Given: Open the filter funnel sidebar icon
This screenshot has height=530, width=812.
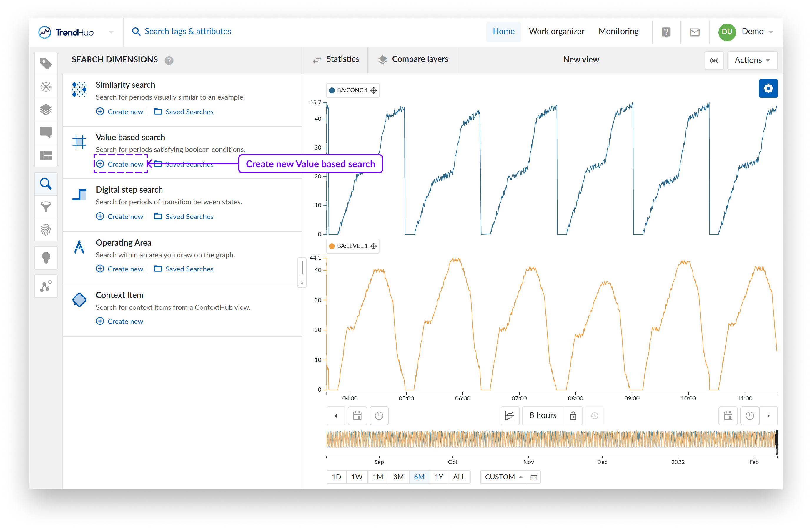Looking at the screenshot, I should (x=46, y=207).
